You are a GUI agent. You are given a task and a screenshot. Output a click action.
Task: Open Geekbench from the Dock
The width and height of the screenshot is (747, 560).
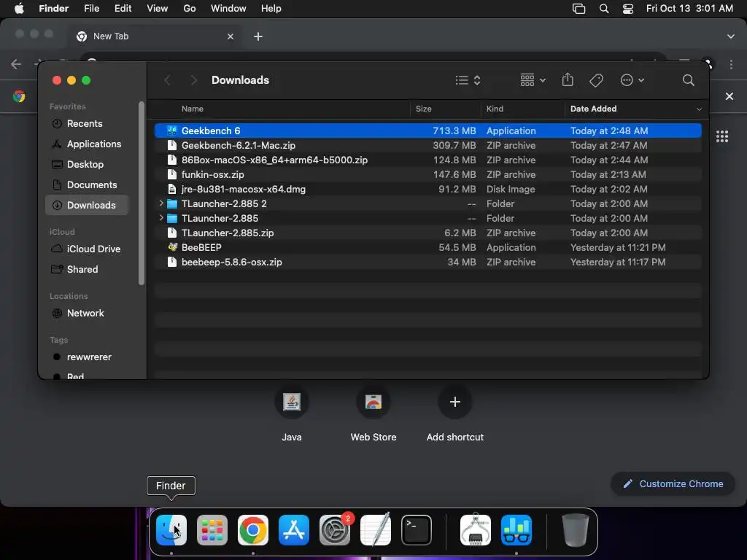click(516, 530)
